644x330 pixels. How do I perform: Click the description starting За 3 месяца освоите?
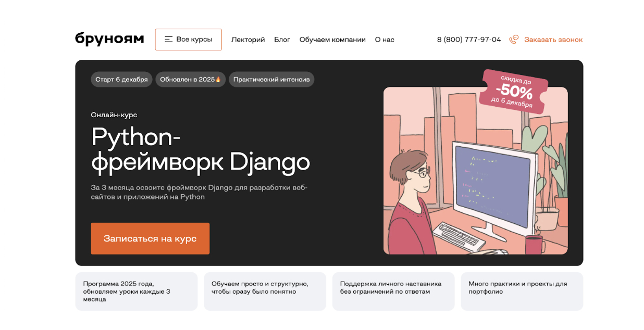pyautogui.click(x=199, y=192)
